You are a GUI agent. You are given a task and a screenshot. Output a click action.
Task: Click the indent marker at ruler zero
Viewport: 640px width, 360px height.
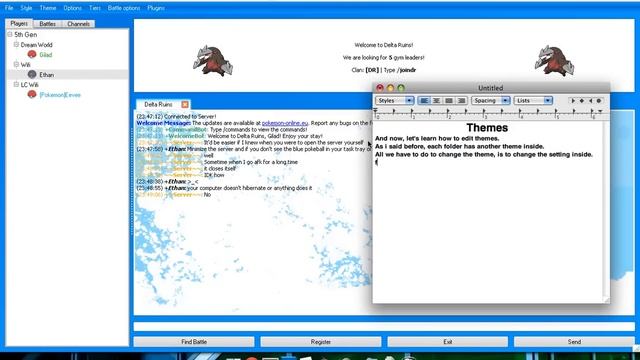tap(376, 111)
